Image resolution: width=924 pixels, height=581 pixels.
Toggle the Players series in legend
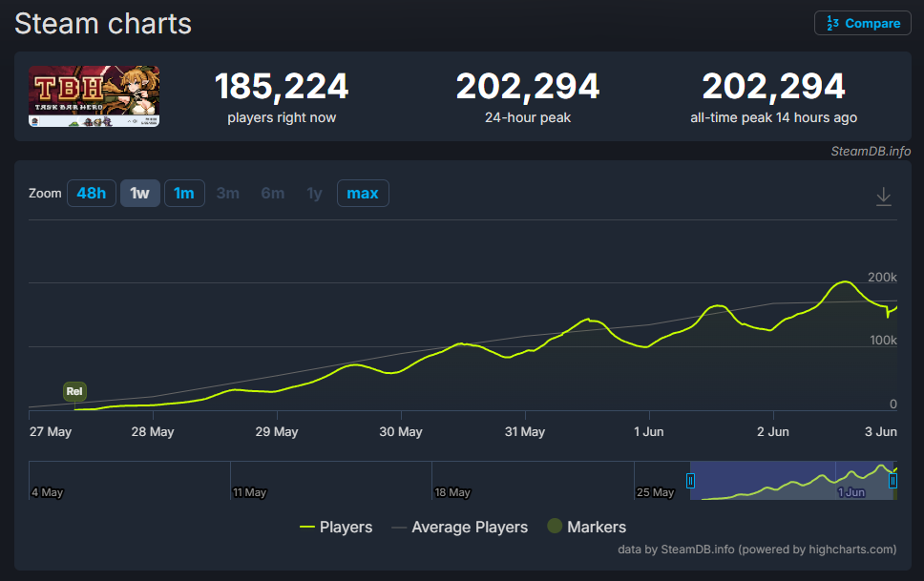click(336, 527)
